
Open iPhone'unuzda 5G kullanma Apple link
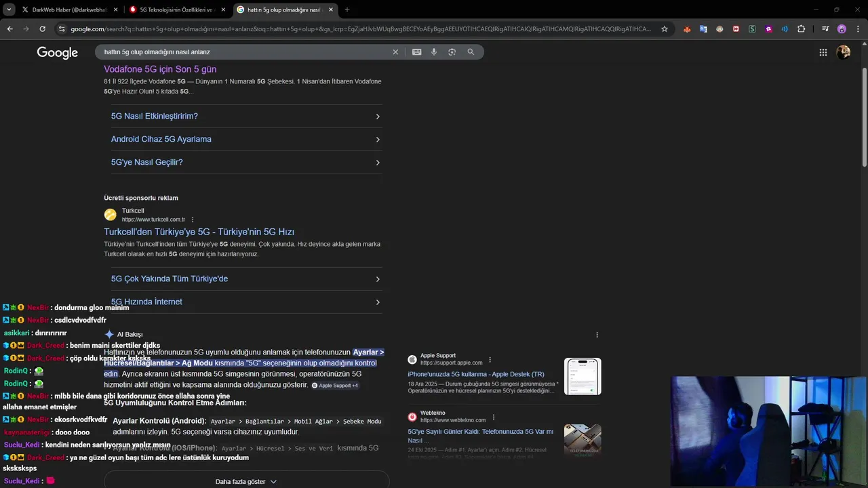476,374
